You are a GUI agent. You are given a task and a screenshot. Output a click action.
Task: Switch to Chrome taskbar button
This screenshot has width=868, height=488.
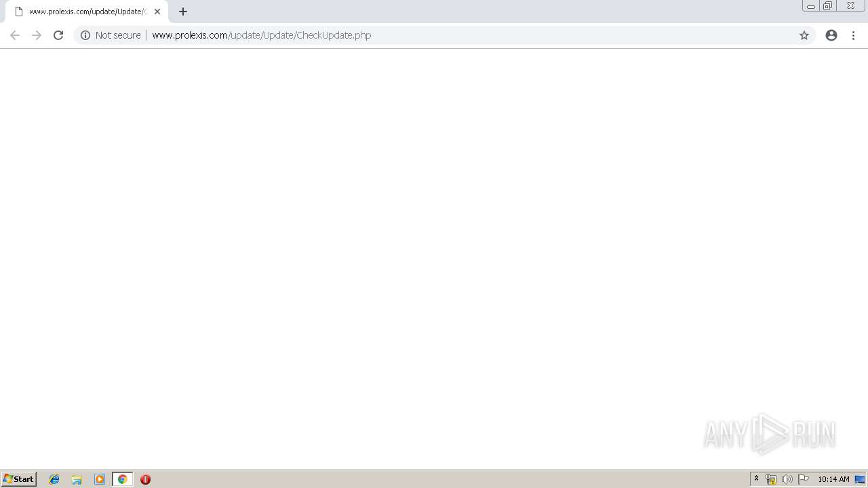coord(122,479)
